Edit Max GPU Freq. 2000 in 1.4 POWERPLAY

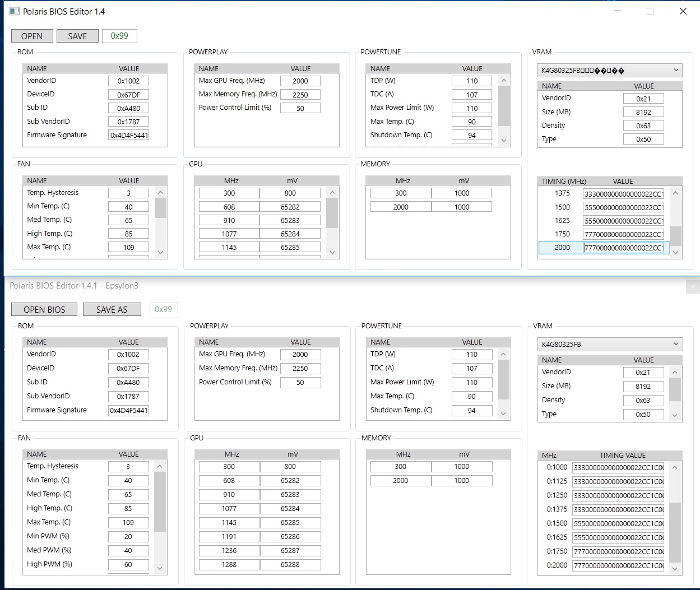[300, 81]
